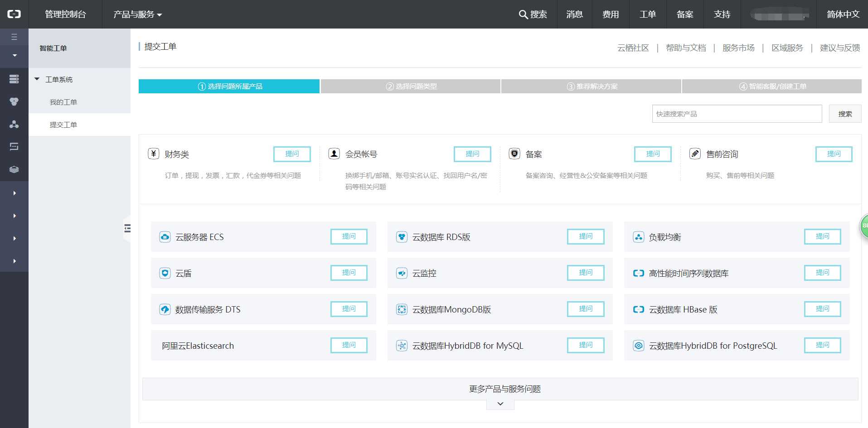
Task: Expand the down-caret section in left sidebar
Action: click(15, 56)
